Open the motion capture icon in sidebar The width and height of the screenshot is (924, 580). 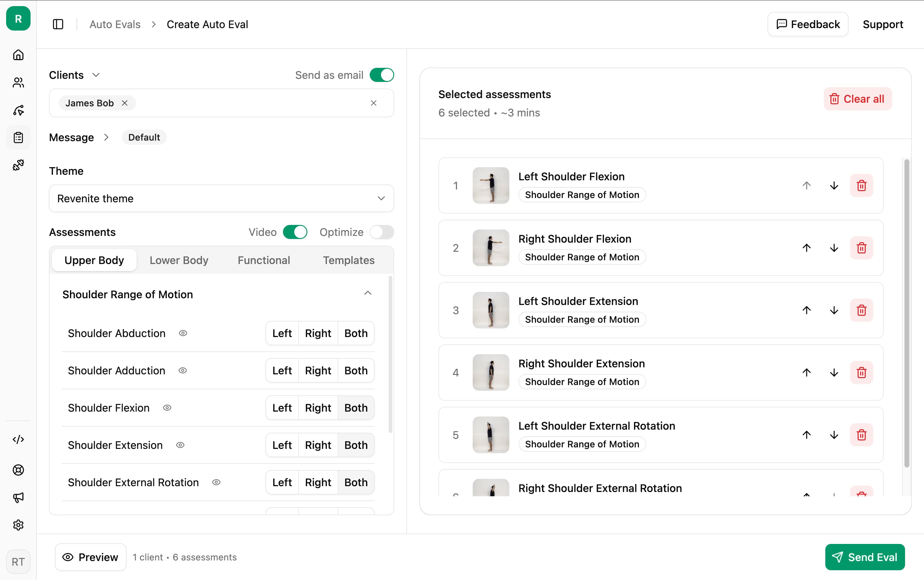click(x=18, y=110)
